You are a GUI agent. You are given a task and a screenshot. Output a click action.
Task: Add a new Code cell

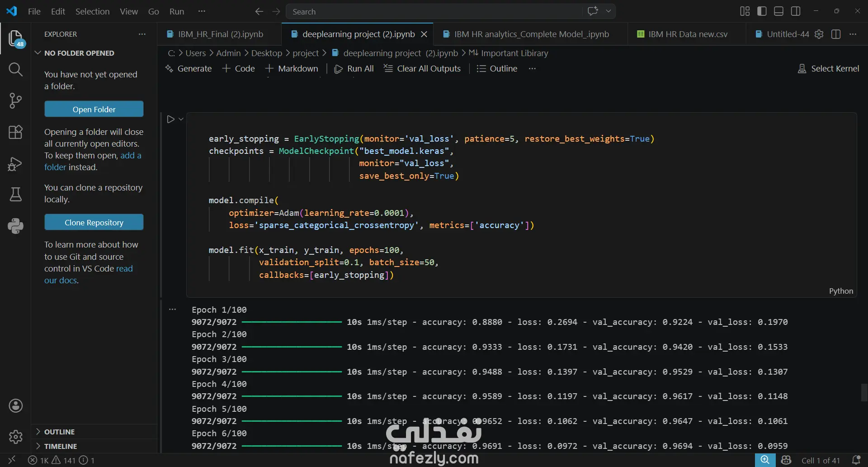pos(239,68)
